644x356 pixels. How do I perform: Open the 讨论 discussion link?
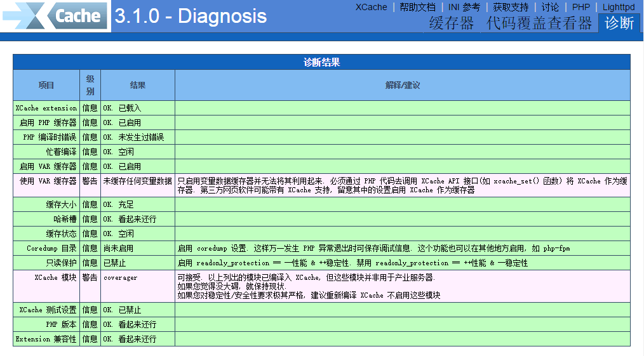click(550, 7)
